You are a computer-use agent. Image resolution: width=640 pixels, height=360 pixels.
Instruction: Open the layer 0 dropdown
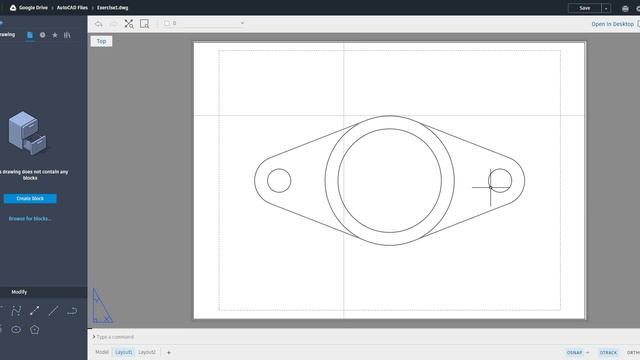204,23
